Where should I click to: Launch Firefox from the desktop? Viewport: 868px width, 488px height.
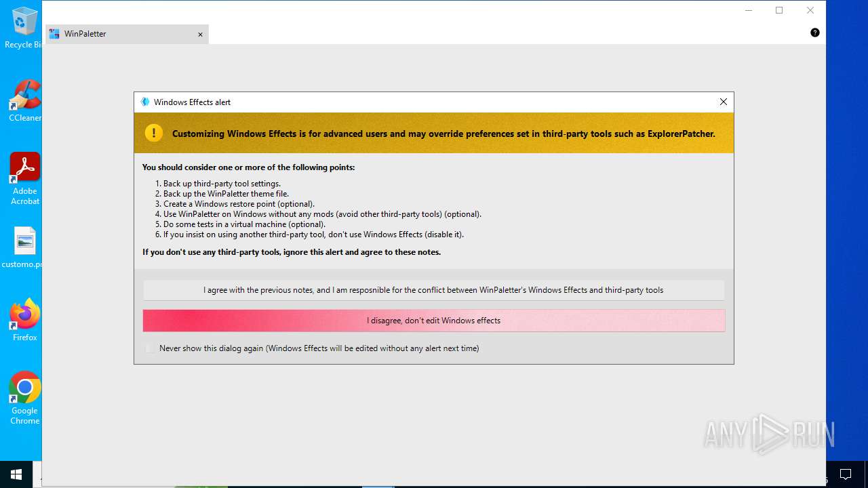pyautogui.click(x=25, y=320)
